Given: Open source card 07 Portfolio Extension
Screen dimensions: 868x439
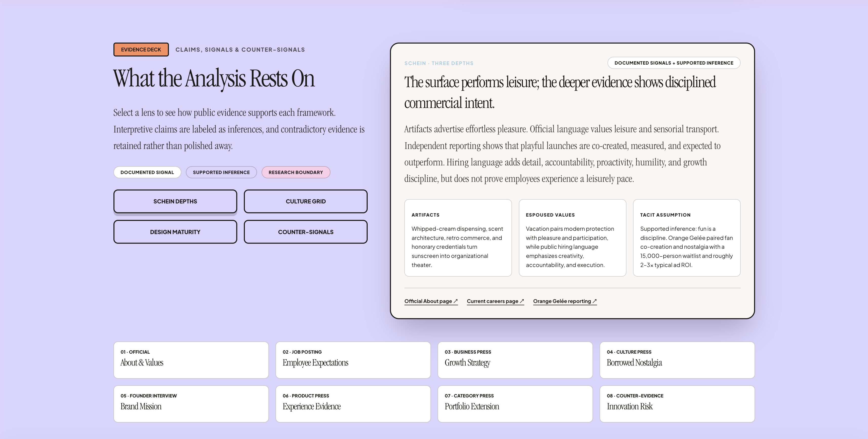Looking at the screenshot, I should [515, 404].
